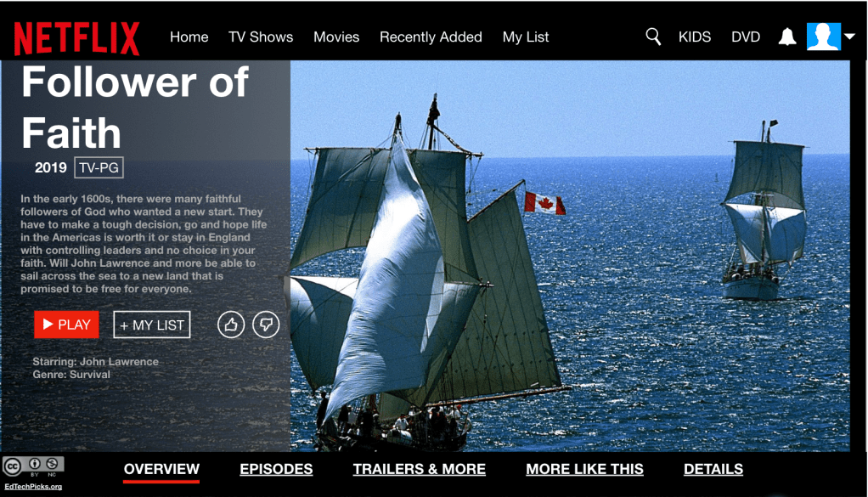This screenshot has width=868, height=497.
Task: Open the Movies section
Action: point(336,37)
